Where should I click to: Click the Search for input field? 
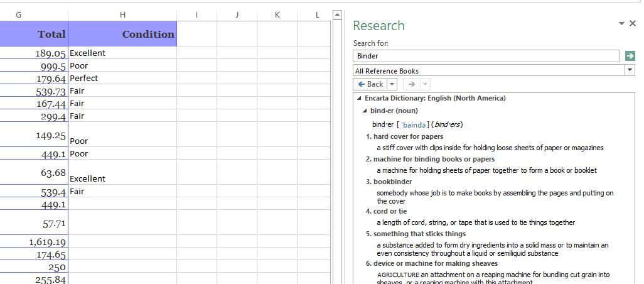pos(486,56)
